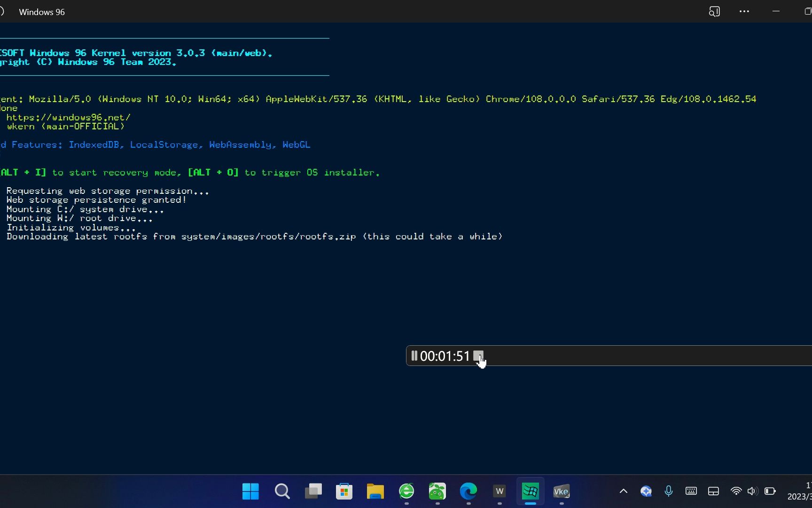812x508 pixels.
Task: Click 'Mounting W:/ root drive...' line
Action: click(x=79, y=218)
